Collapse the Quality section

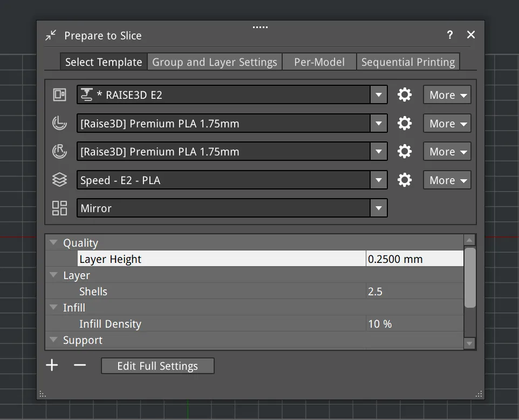[53, 242]
